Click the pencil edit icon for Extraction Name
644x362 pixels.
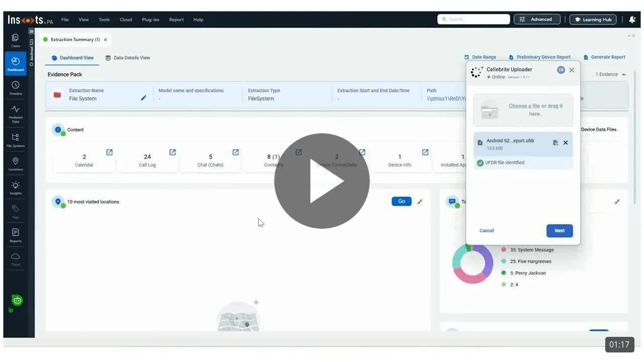click(143, 98)
